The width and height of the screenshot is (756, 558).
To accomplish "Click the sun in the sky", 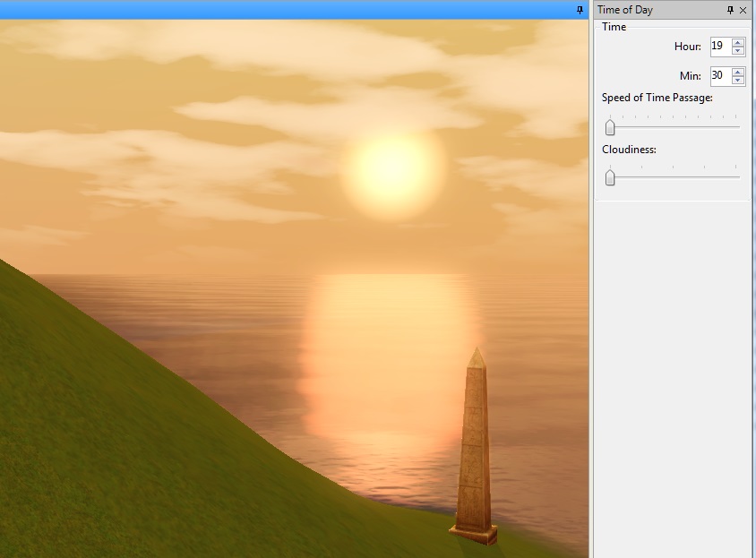I will 394,168.
